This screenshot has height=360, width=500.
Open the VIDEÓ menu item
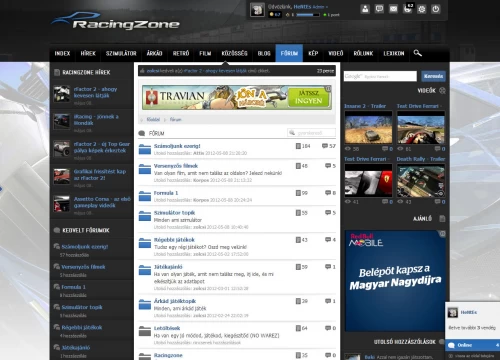[336, 53]
